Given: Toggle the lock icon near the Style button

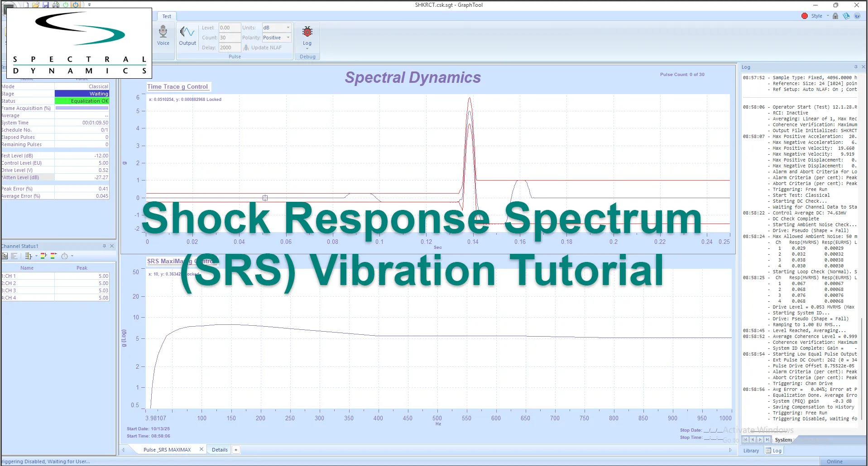Looking at the screenshot, I should coord(835,15).
